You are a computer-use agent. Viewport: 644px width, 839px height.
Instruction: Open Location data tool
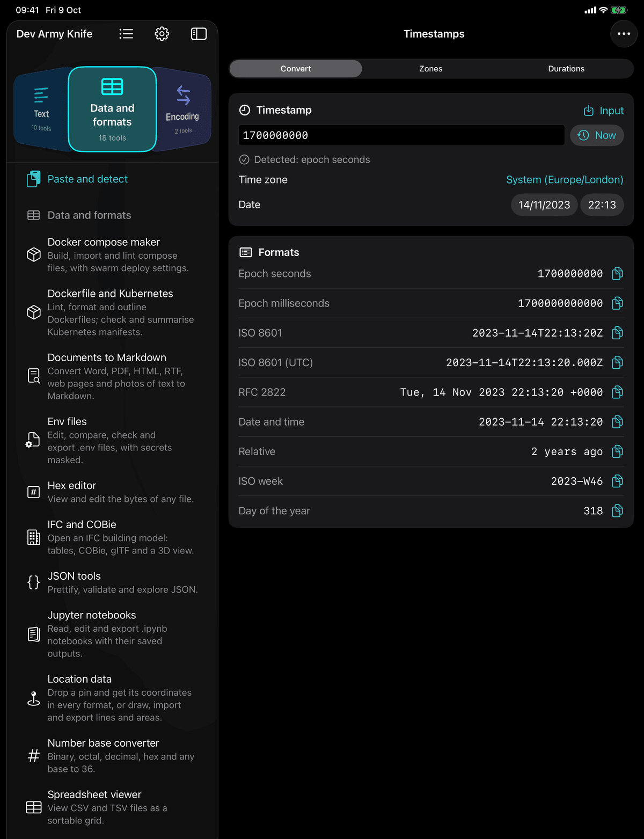pyautogui.click(x=112, y=698)
